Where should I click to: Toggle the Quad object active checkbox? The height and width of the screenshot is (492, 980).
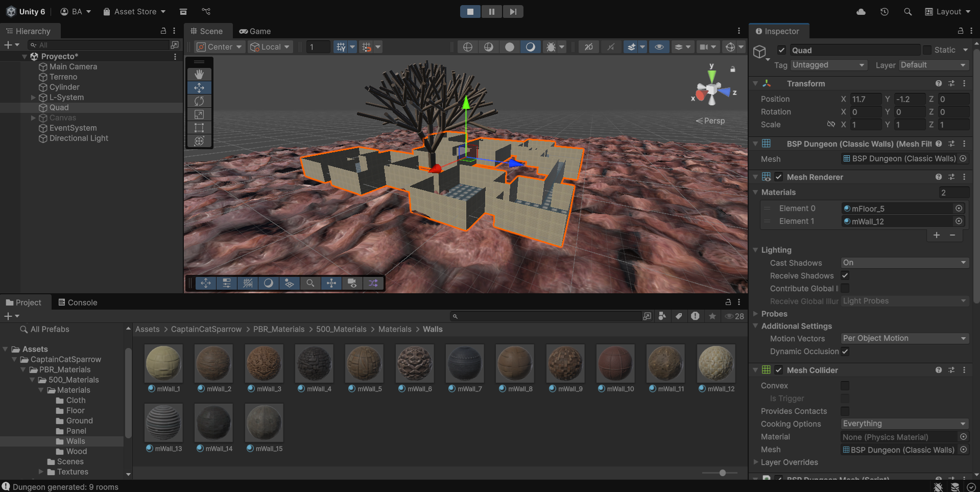pyautogui.click(x=781, y=50)
